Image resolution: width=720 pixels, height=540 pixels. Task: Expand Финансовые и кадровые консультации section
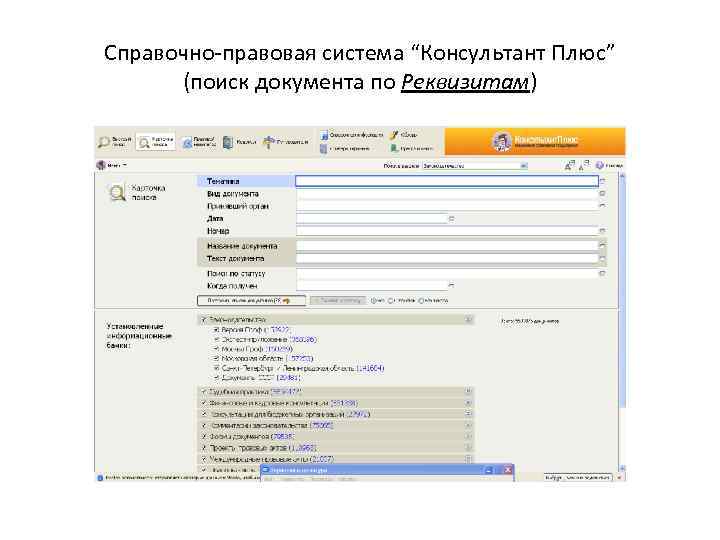[468, 403]
